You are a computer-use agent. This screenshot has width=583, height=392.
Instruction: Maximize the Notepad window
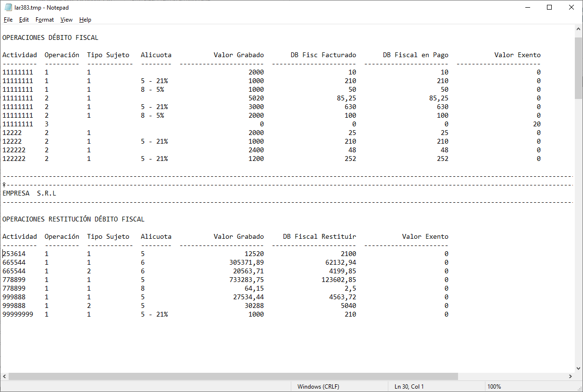point(549,7)
